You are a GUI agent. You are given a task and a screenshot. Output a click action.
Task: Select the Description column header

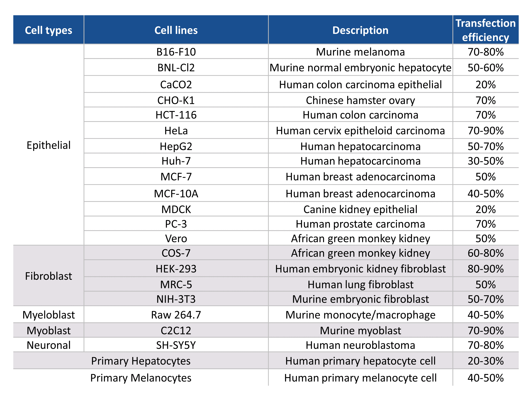pyautogui.click(x=360, y=30)
